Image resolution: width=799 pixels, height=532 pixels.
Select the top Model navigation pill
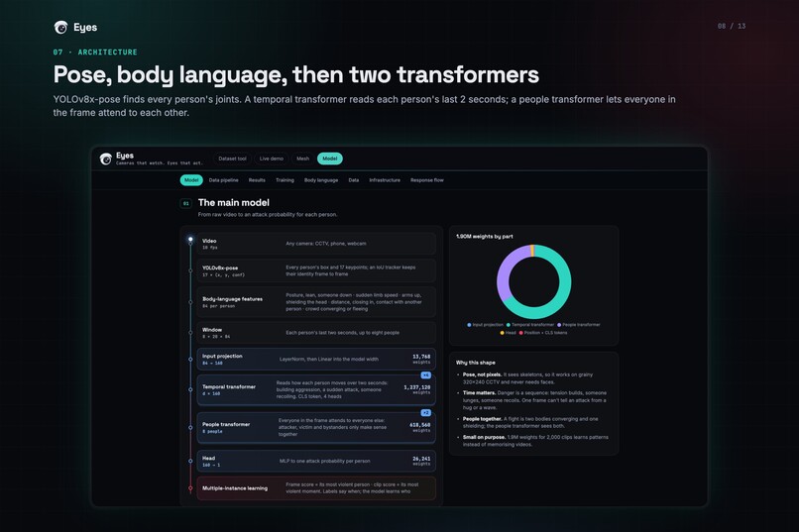click(330, 159)
